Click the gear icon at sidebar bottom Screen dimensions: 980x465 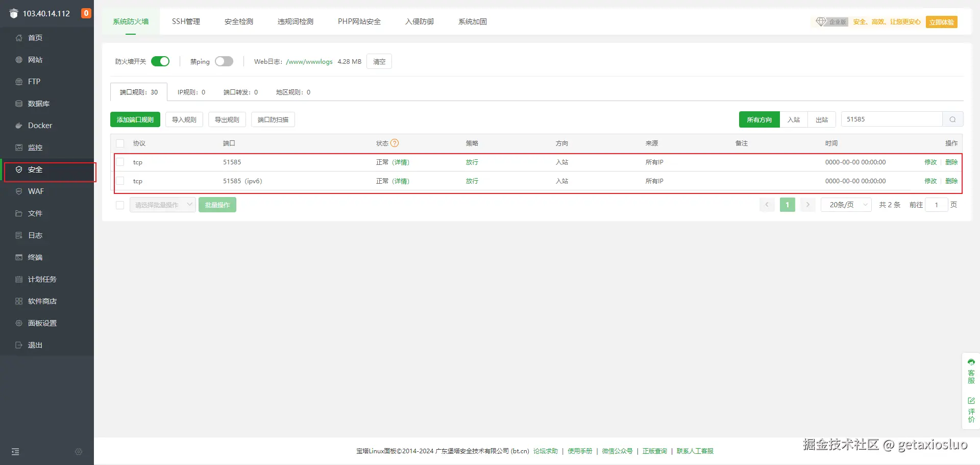(x=79, y=452)
